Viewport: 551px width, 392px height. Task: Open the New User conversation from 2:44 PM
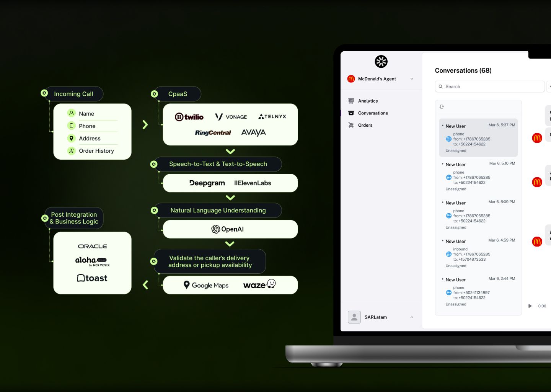tap(478, 291)
